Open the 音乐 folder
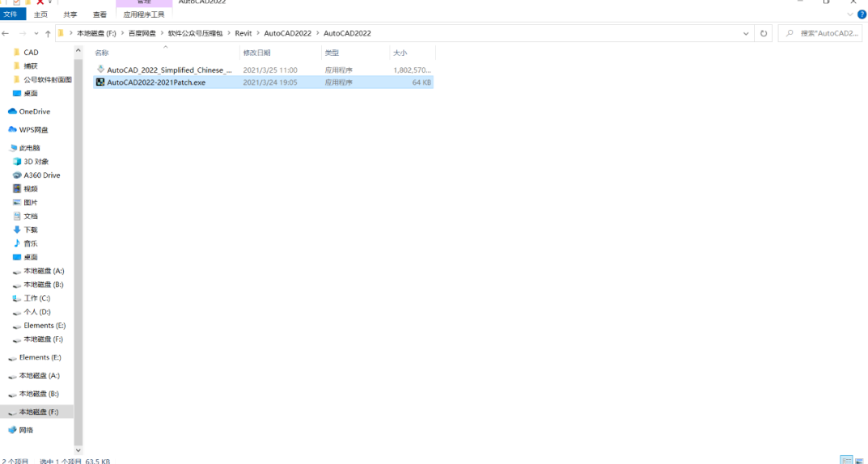Viewport: 868px width, 464px height. click(31, 243)
